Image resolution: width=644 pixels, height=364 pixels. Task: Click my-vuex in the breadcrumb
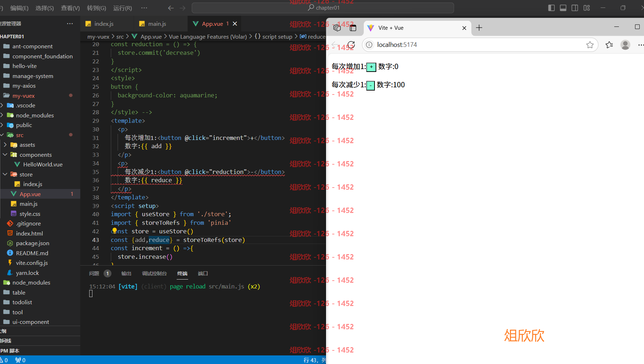[98, 37]
